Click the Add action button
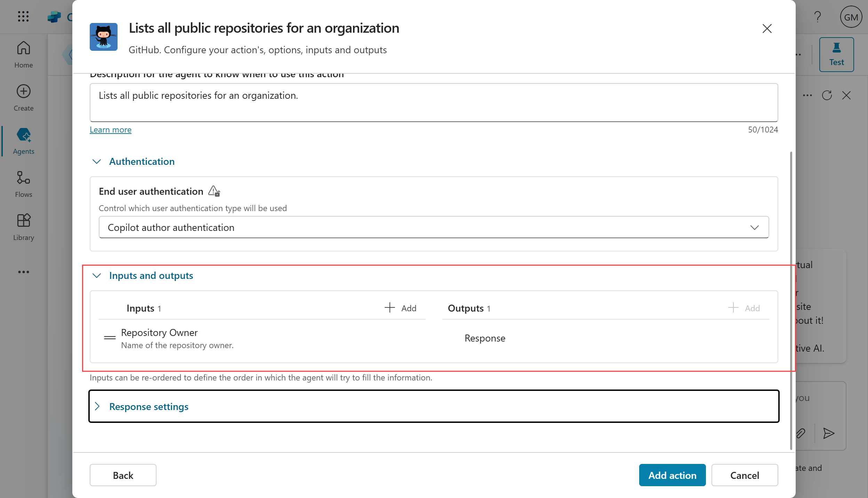Image resolution: width=868 pixels, height=498 pixels. tap(672, 475)
